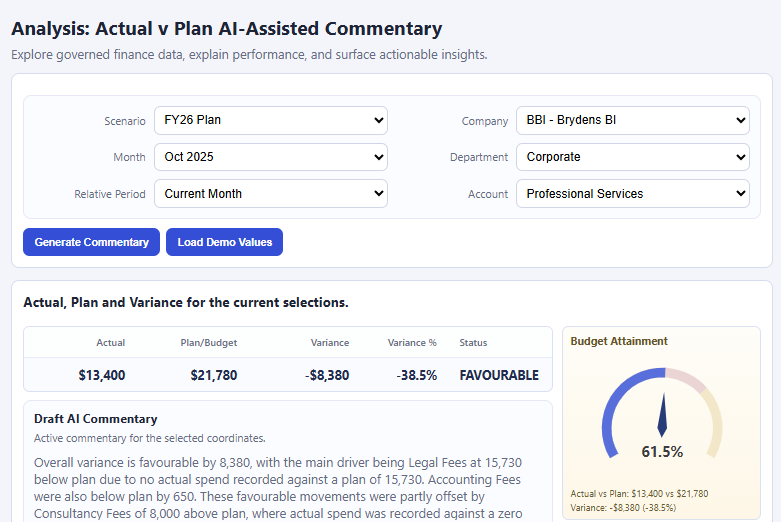
Task: Click the Load Demo Values button
Action: tap(225, 242)
